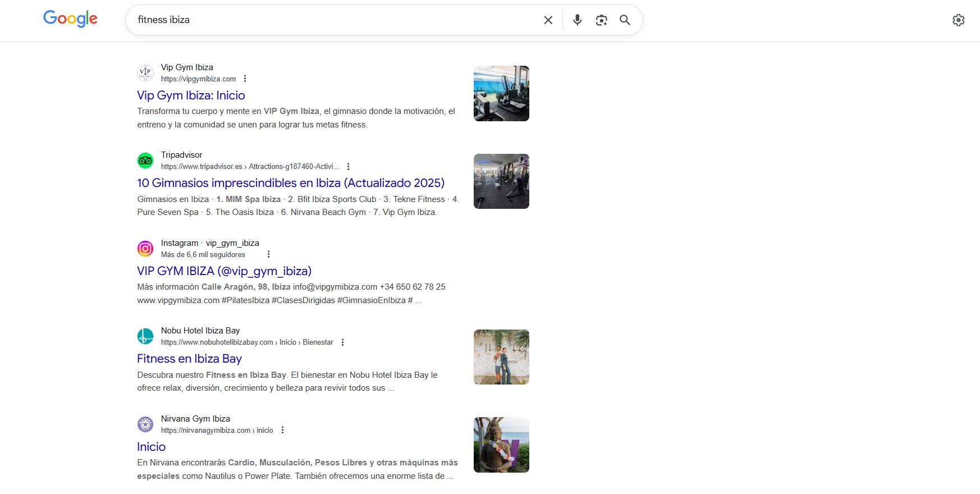This screenshot has height=494, width=980.
Task: Open 10 Gimnasios imprescindibles en Ibiza link
Action: point(290,183)
